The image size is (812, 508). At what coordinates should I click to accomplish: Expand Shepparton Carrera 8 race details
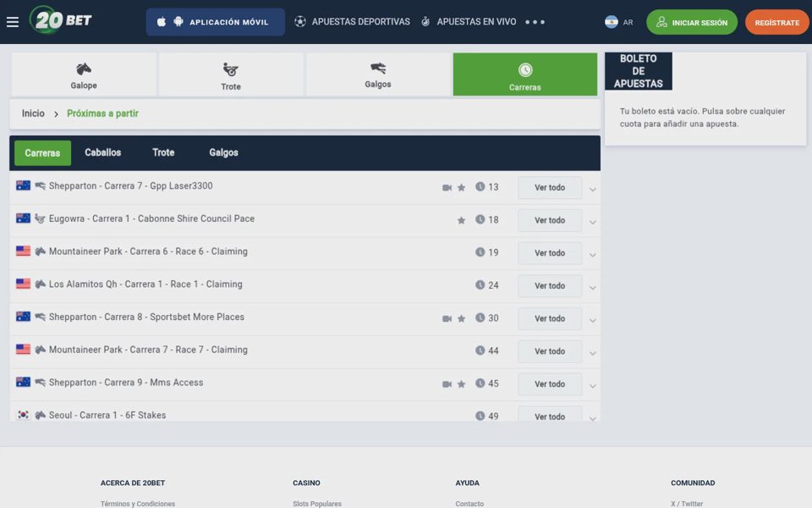point(592,320)
